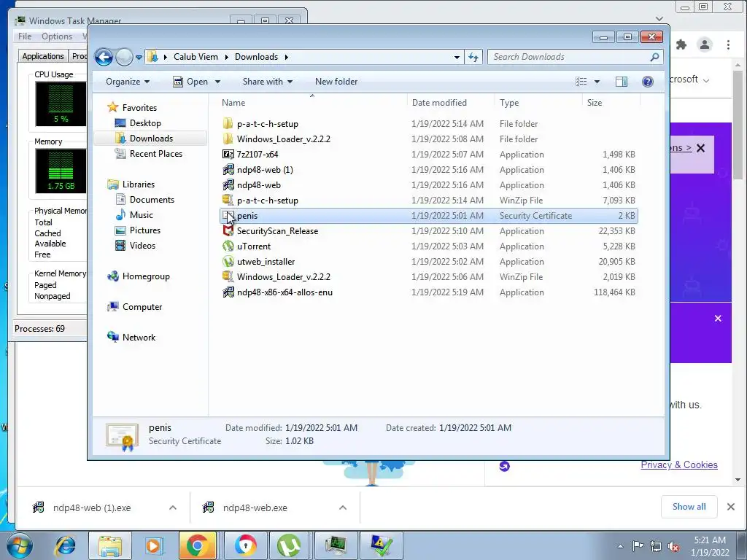
Task: Click the Change your view icon
Action: pos(581,82)
